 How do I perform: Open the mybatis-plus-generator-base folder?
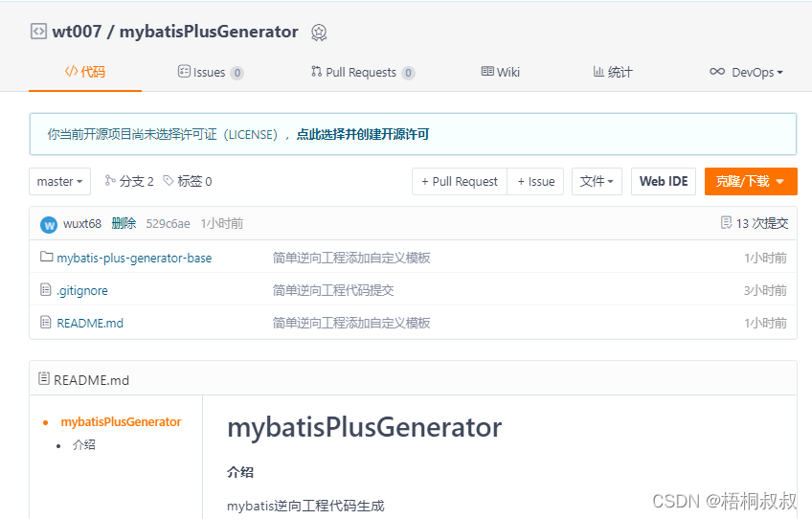click(134, 258)
